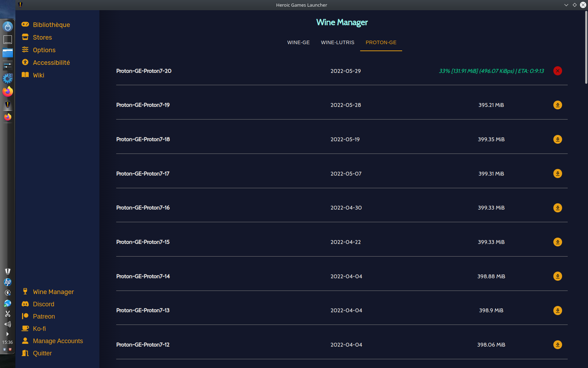Click the 399.31 MiB size value
Screen dimensions: 588x368
coord(491,174)
